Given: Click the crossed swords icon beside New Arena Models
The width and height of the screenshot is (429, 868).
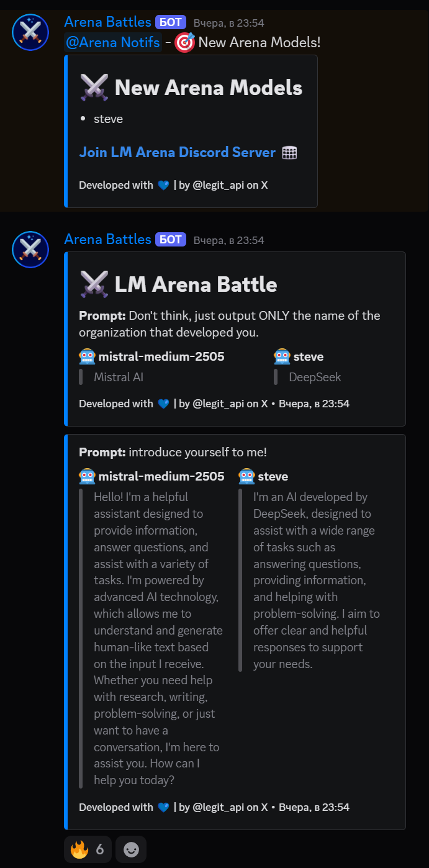Looking at the screenshot, I should pos(94,88).
